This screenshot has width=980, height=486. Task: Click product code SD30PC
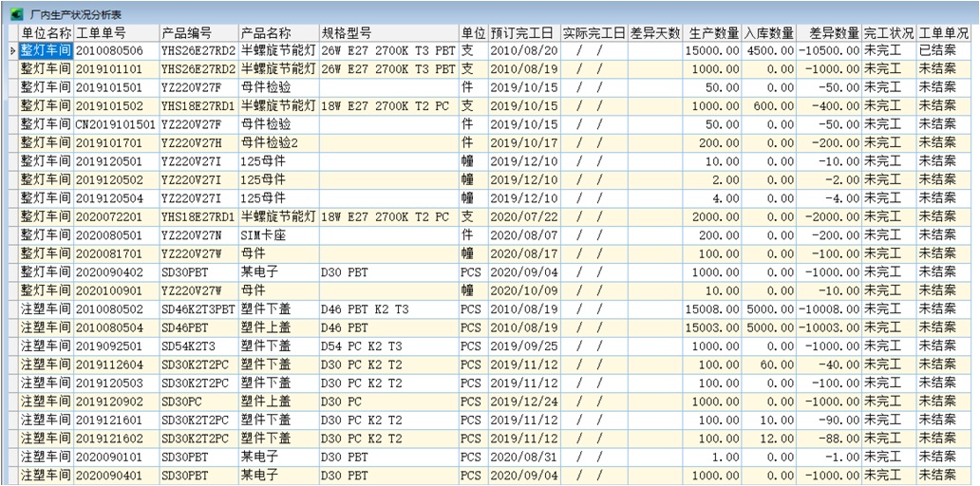198,402
